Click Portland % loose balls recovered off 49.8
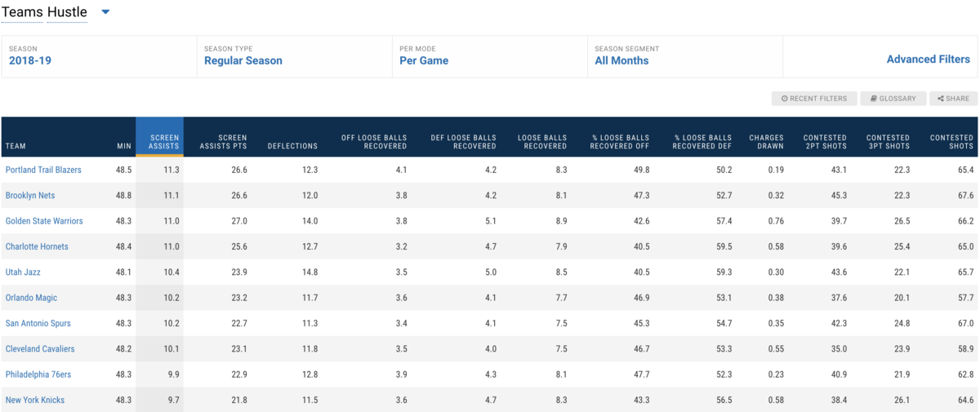Viewport: 980px width, 412px height. click(x=641, y=170)
